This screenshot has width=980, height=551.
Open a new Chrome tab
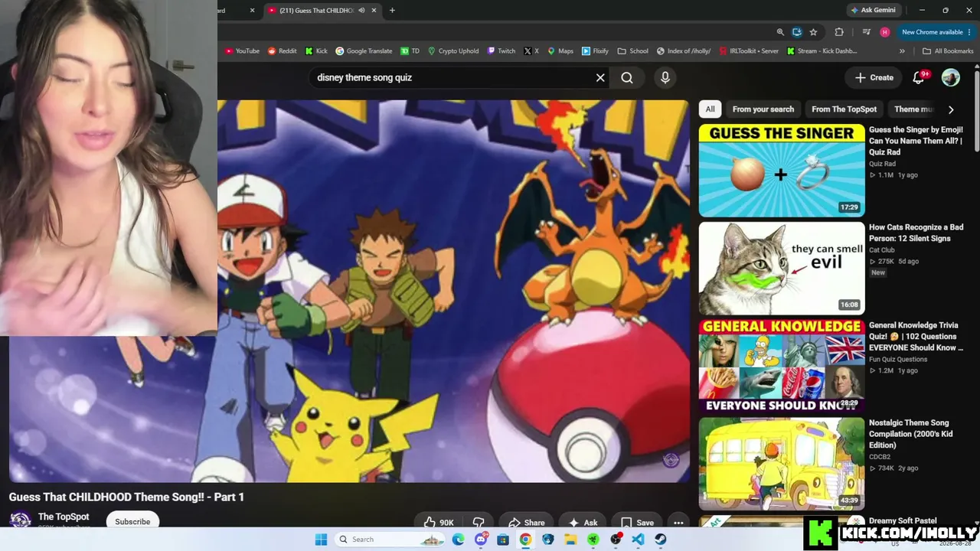[392, 11]
